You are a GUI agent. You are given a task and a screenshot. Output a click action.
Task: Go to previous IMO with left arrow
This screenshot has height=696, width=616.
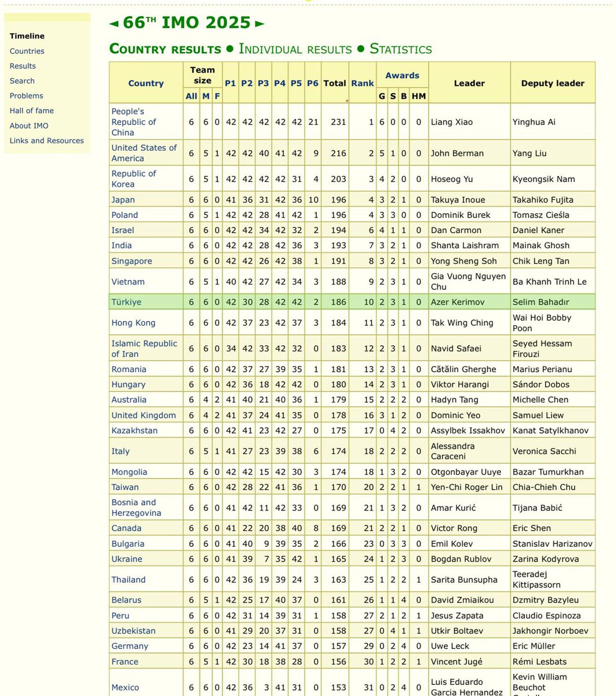(x=114, y=24)
